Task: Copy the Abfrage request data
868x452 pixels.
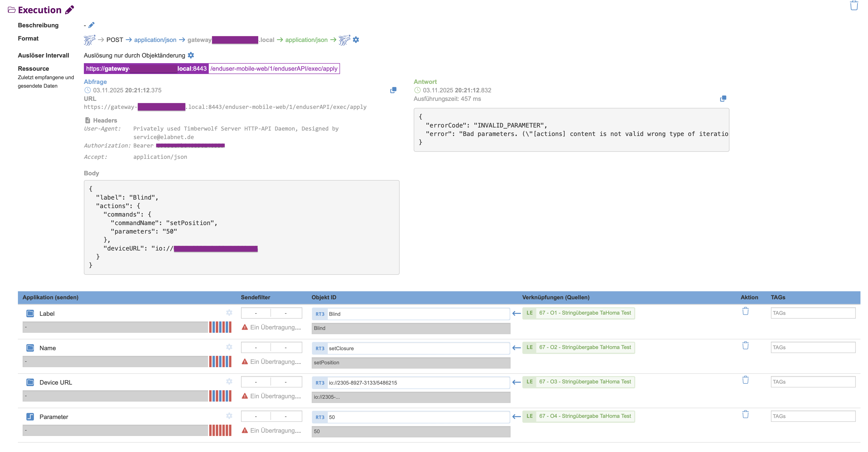Action: click(393, 90)
